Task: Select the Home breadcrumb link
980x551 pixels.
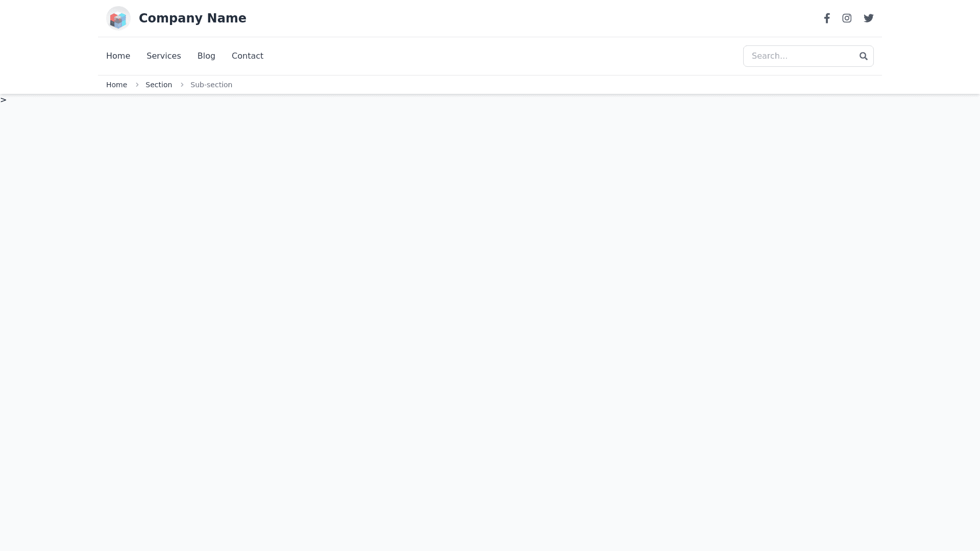Action: point(116,85)
